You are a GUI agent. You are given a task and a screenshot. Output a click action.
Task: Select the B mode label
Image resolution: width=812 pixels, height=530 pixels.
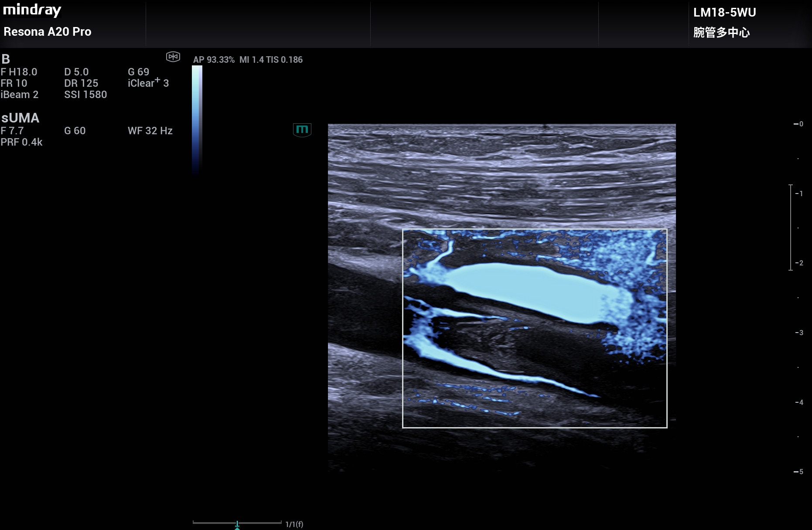[x=6, y=59]
